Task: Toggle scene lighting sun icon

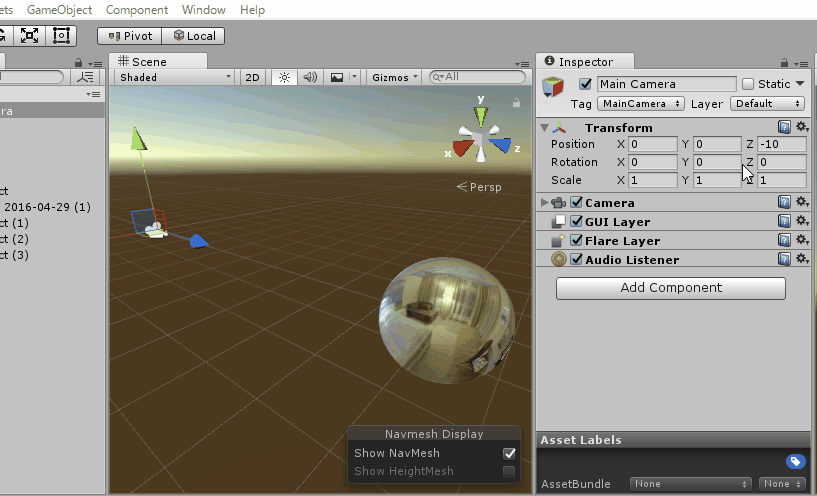Action: 284,77
